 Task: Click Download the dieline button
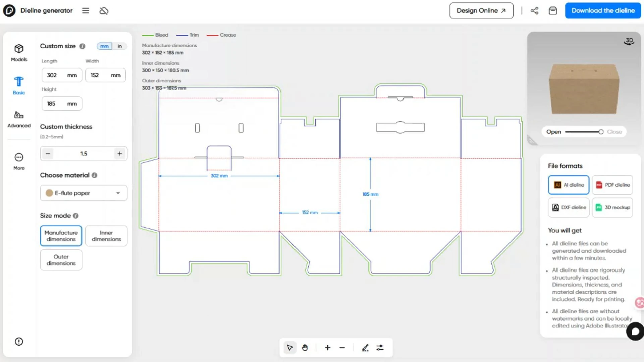point(603,11)
